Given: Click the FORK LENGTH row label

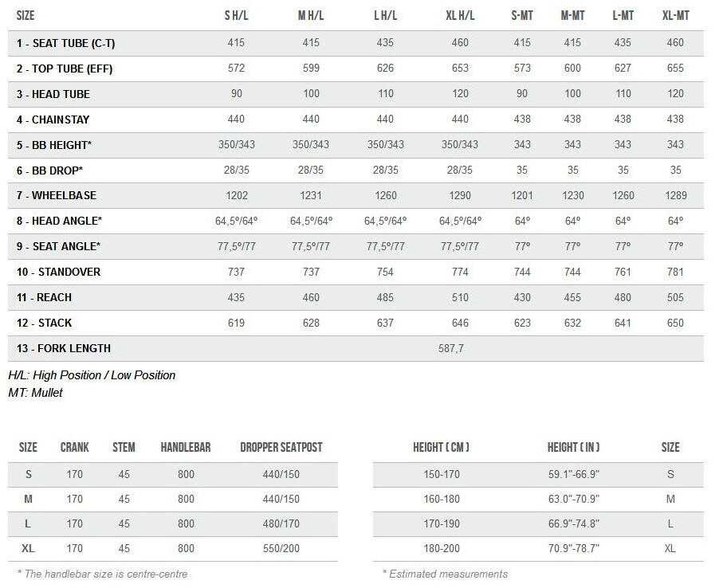Looking at the screenshot, I should click(x=63, y=348).
